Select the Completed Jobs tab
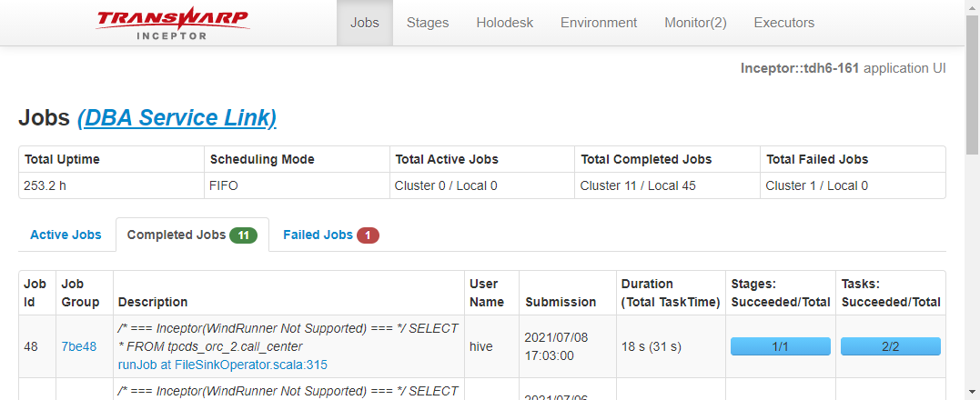Screen dimensions: 980x400 tap(177, 235)
